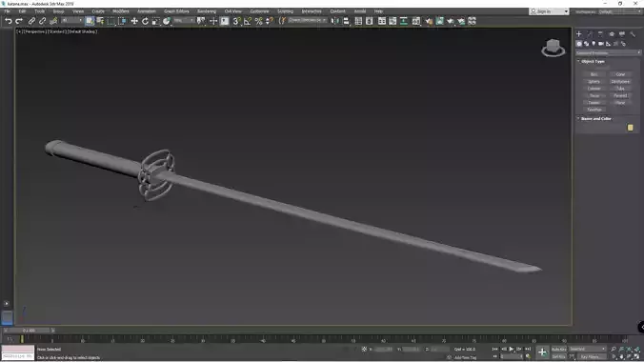Toggle the Percent Snap button

259,21
